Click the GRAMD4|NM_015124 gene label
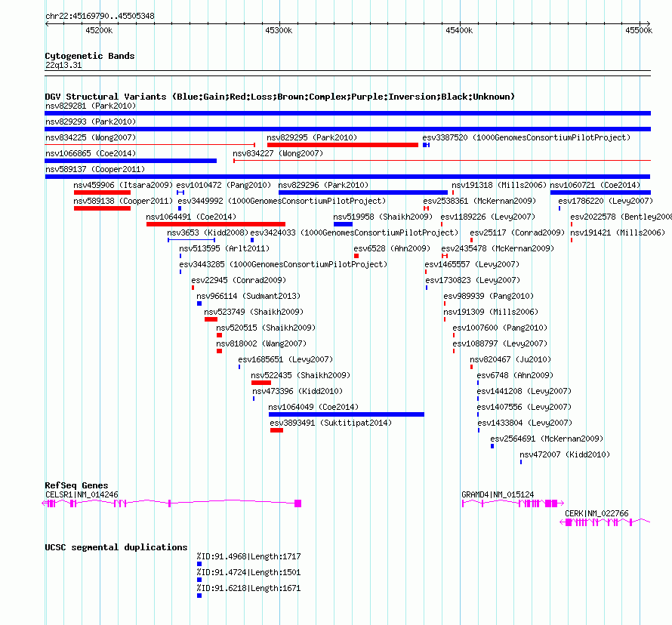Screen dimensions: 672x625 click(498, 494)
